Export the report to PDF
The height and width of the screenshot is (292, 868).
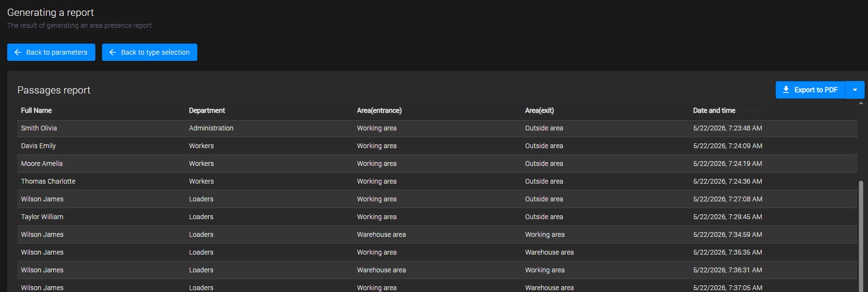pyautogui.click(x=811, y=90)
